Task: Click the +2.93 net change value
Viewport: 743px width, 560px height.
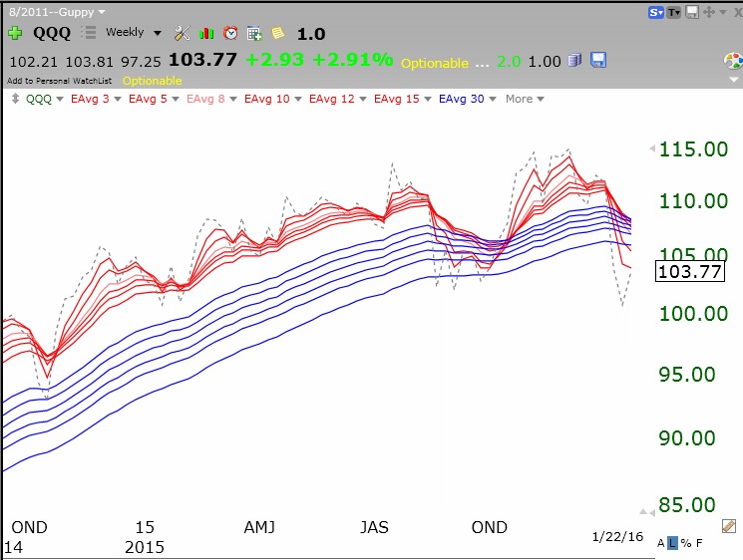Action: pyautogui.click(x=275, y=60)
